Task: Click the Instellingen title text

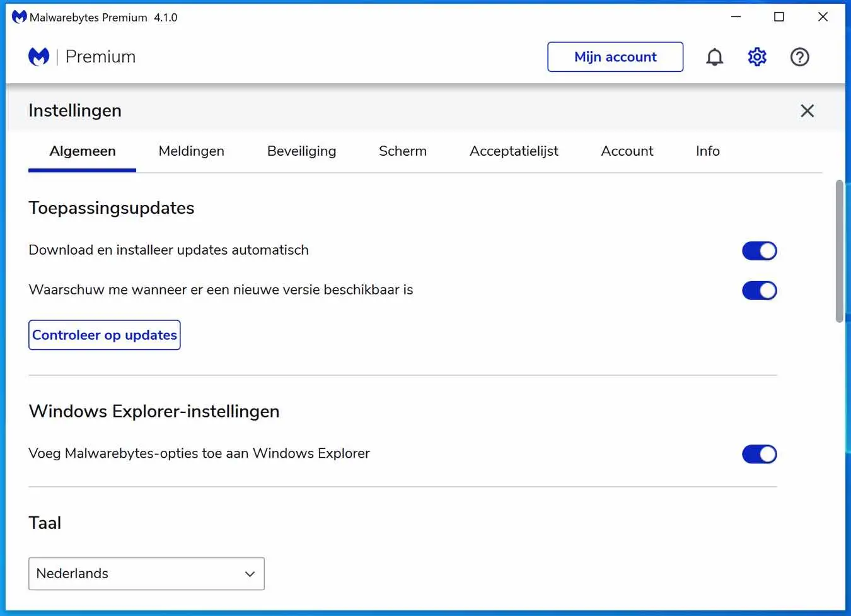Action: [x=75, y=110]
